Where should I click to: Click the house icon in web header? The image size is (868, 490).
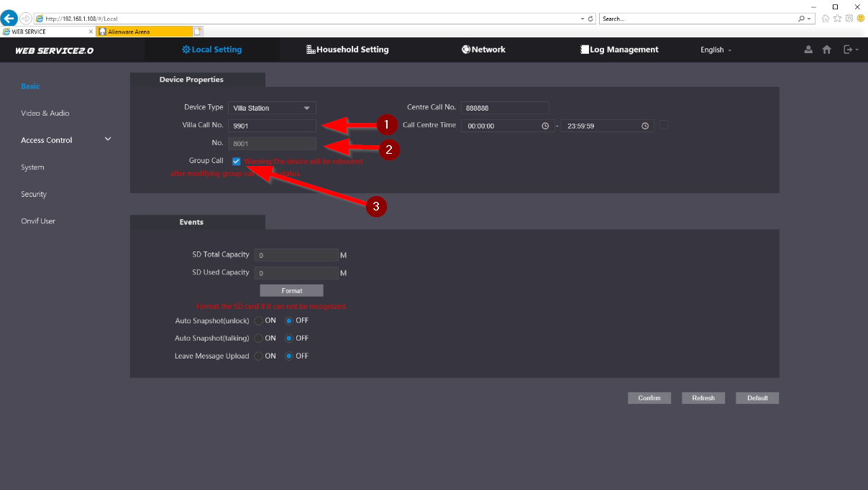click(827, 50)
